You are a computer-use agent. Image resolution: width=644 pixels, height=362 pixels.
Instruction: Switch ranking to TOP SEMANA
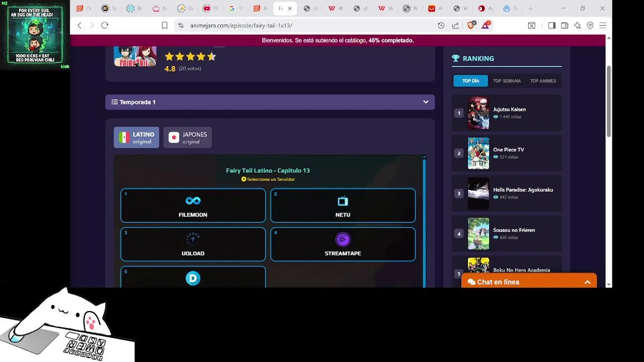pyautogui.click(x=507, y=81)
